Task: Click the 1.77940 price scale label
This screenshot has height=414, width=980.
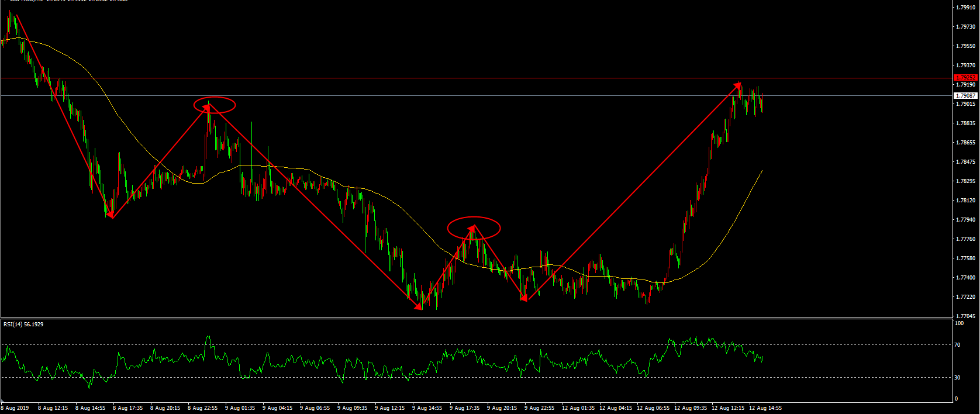Action: coord(965,220)
